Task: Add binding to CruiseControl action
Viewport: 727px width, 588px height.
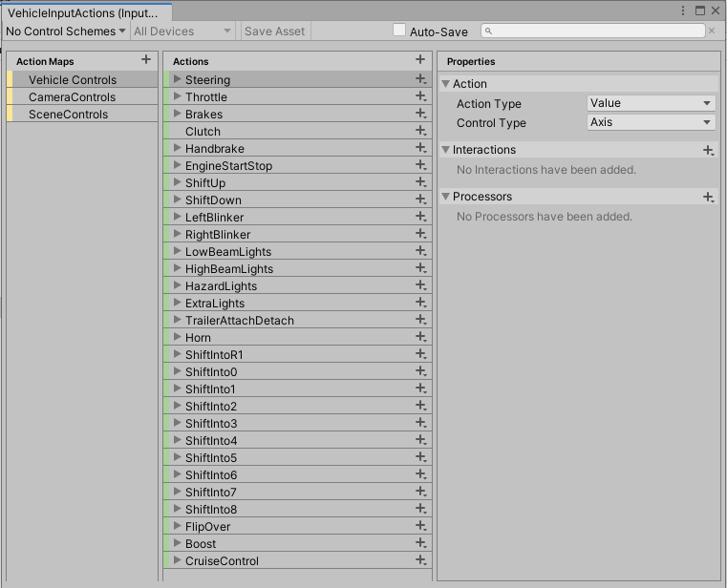Action: pos(420,561)
